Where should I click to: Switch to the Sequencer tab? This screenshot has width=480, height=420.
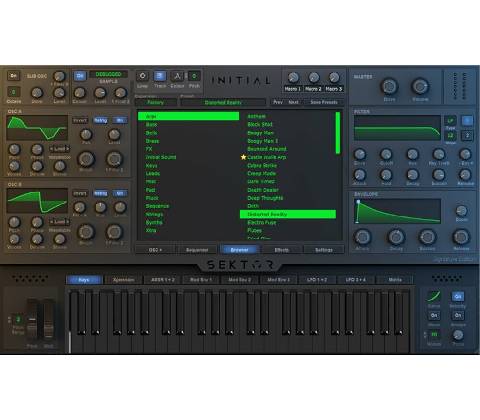197,250
